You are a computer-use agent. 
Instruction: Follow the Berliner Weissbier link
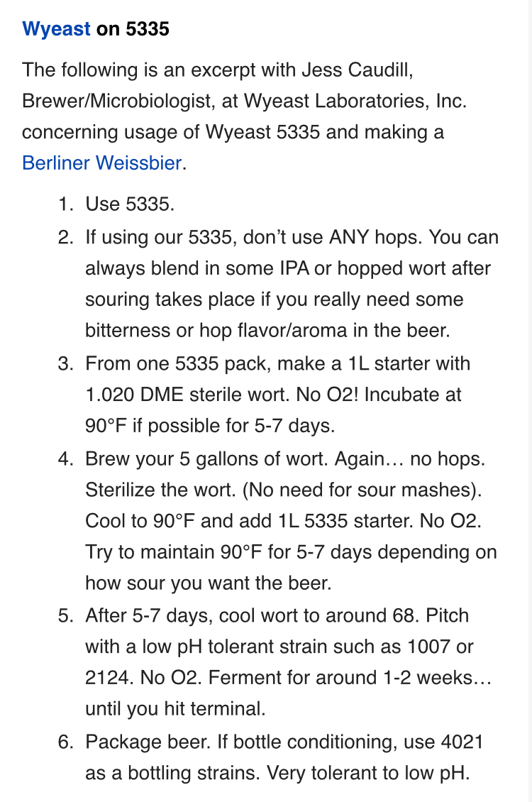click(x=101, y=163)
